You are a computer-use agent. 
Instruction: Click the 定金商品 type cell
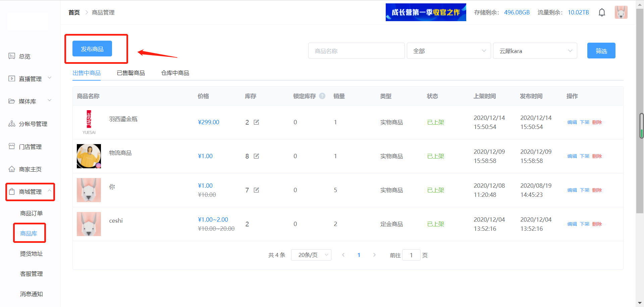[x=391, y=224]
